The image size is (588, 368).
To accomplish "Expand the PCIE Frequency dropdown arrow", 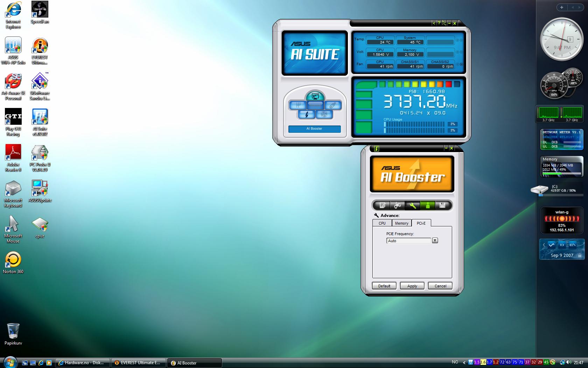I will coord(435,240).
